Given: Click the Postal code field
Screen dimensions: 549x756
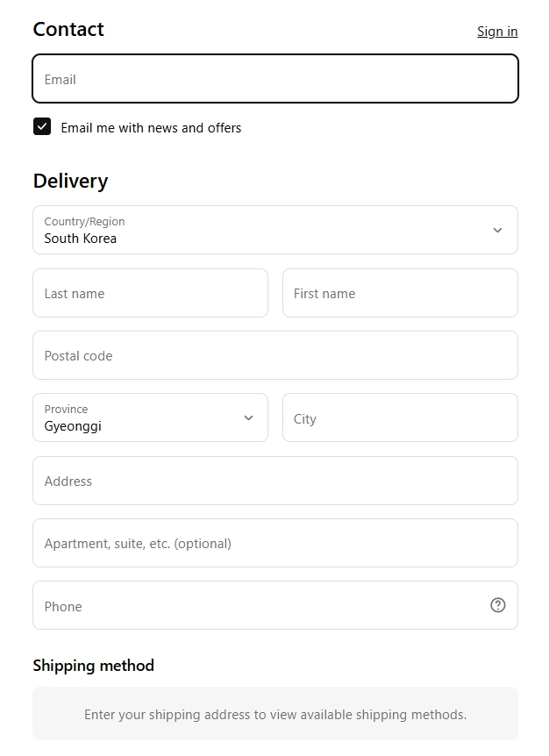Looking at the screenshot, I should [x=275, y=356].
